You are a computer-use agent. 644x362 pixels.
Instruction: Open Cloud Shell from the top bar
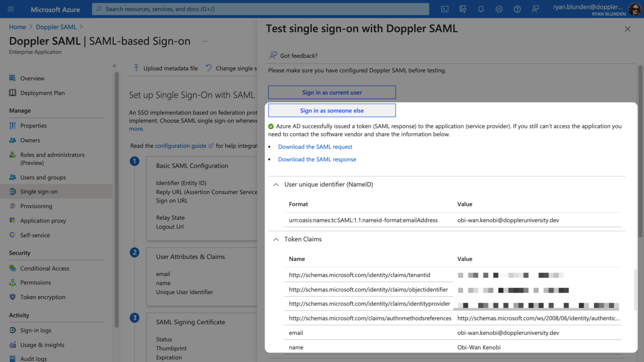point(445,9)
